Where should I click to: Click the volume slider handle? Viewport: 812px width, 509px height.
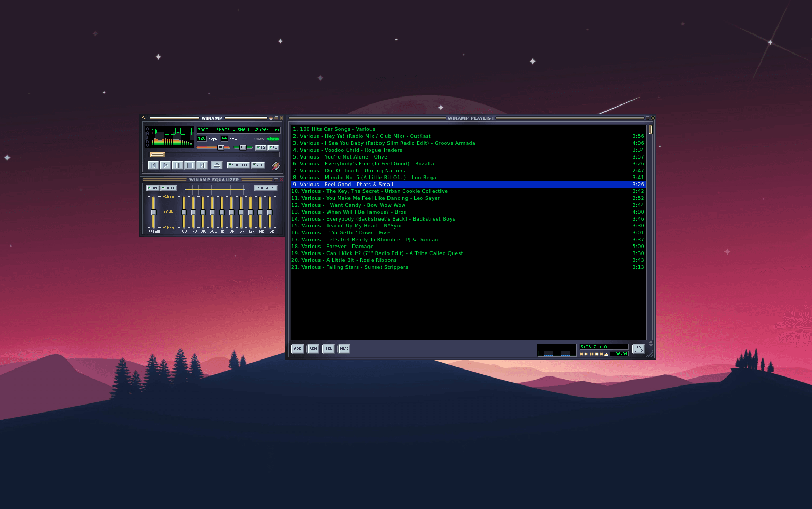coord(221,147)
